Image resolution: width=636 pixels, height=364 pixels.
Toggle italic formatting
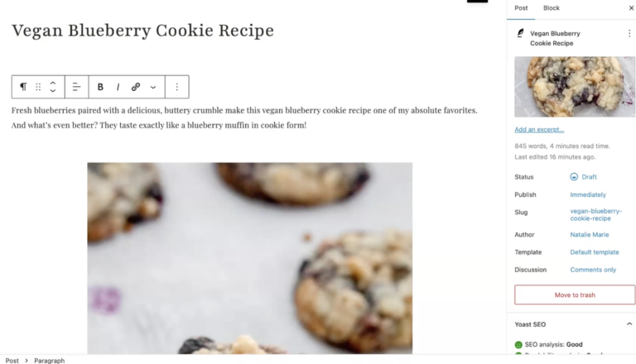(x=118, y=87)
